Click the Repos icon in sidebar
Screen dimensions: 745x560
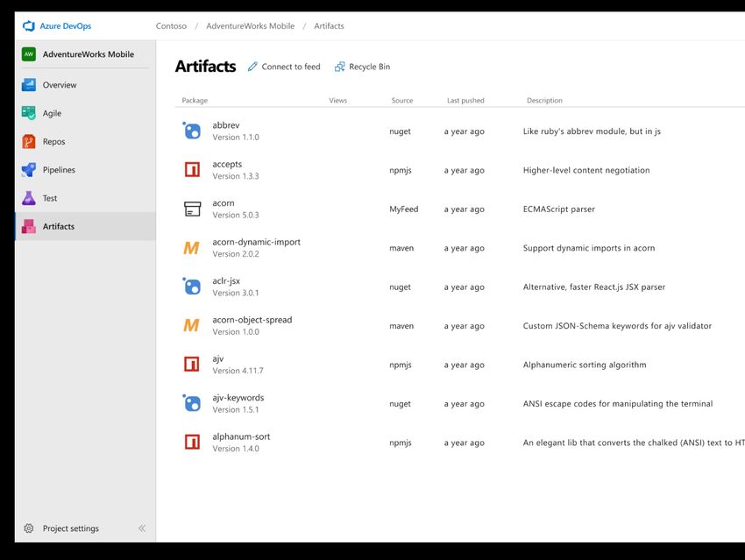click(x=29, y=142)
